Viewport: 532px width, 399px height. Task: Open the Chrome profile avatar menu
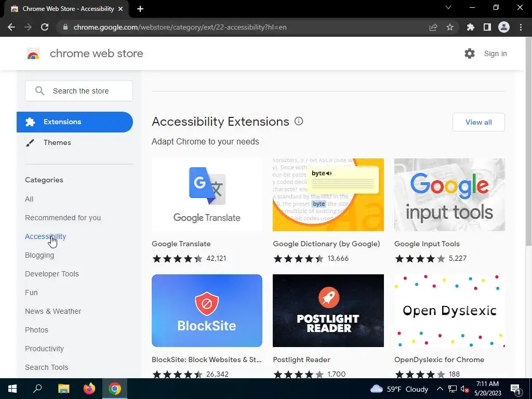point(504,27)
